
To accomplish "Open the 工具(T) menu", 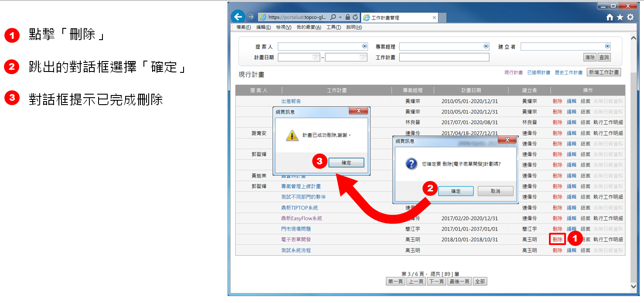I will point(334,27).
